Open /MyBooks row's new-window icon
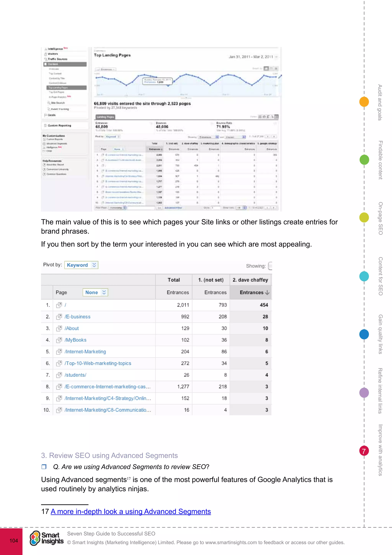This screenshot has width=392, height=555. [x=59, y=340]
